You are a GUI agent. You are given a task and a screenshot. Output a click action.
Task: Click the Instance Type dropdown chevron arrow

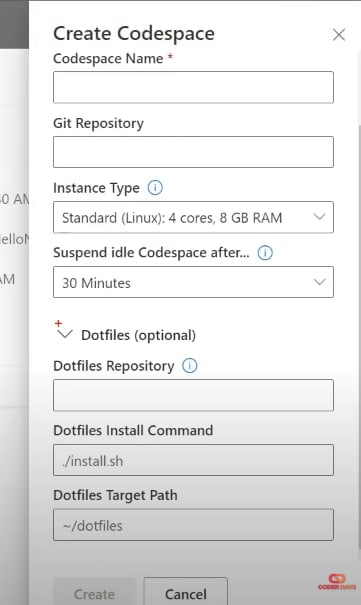click(x=319, y=217)
